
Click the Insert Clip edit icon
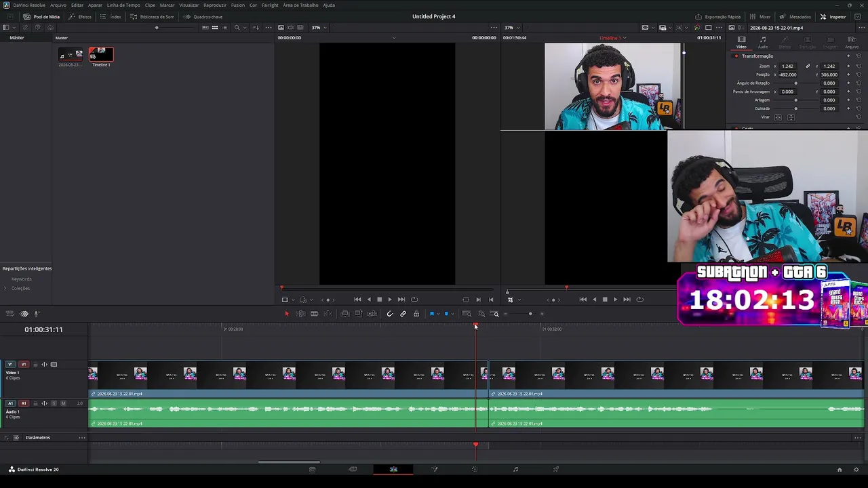click(345, 314)
